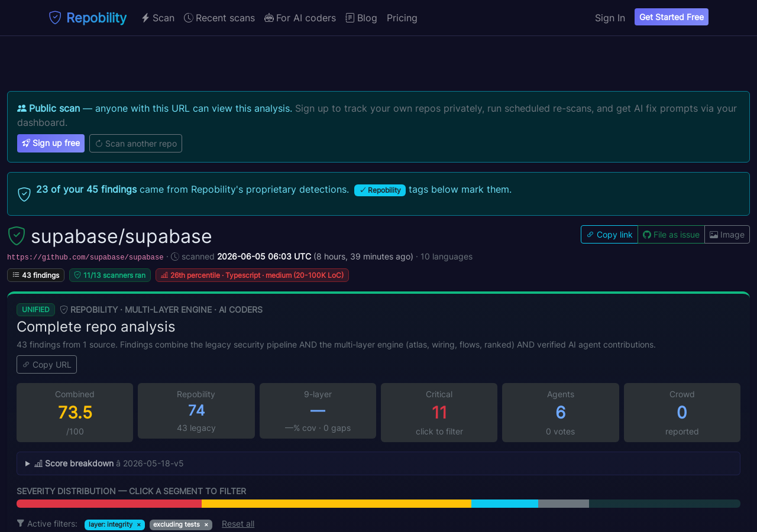Image resolution: width=757 pixels, height=532 pixels.
Task: Click the UNIFIED label badge
Action: tap(35, 309)
